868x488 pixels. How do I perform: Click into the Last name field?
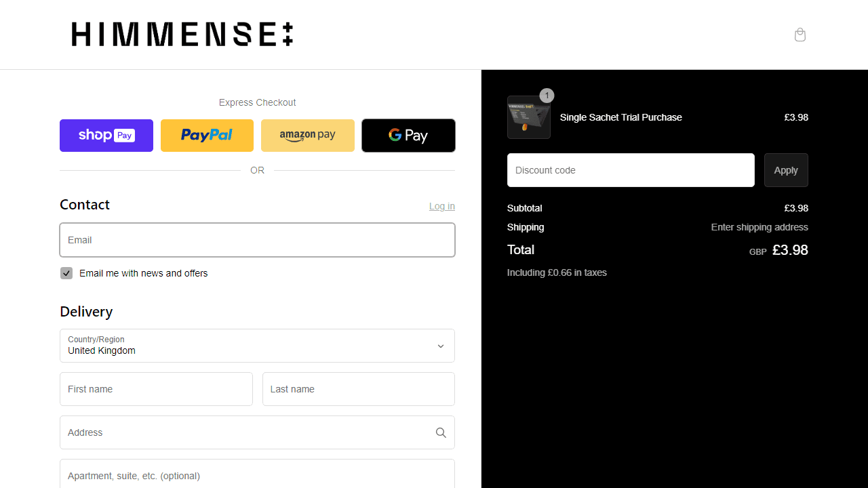click(359, 389)
